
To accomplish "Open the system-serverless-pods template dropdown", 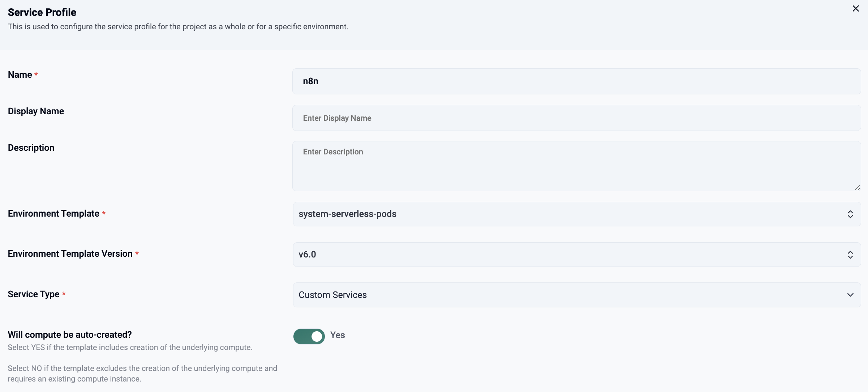I will tap(576, 214).
